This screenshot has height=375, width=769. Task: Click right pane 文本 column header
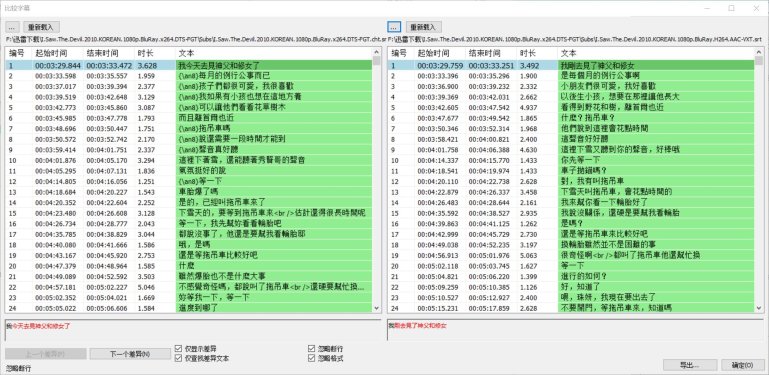(656, 53)
